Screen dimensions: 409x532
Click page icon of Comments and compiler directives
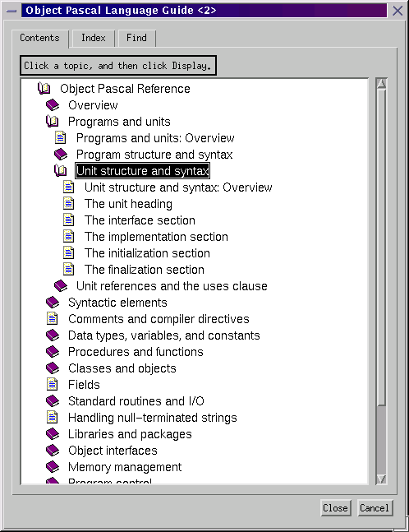click(53, 318)
